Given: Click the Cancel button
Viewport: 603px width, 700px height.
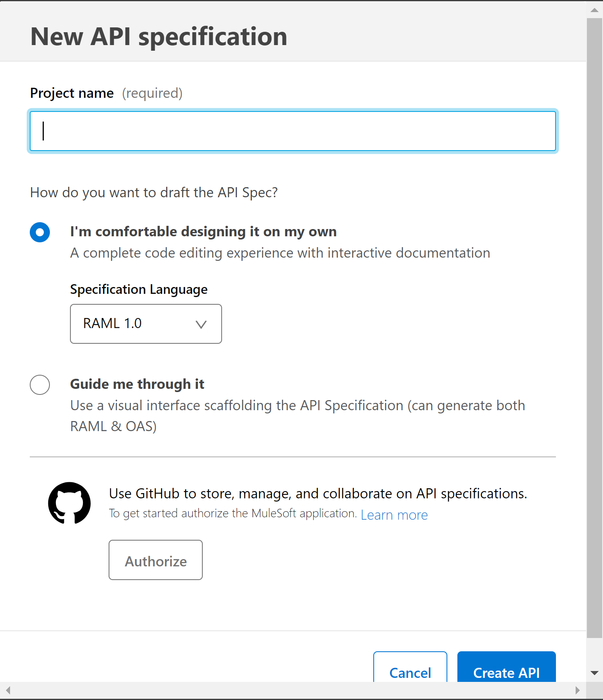Looking at the screenshot, I should [x=410, y=667].
